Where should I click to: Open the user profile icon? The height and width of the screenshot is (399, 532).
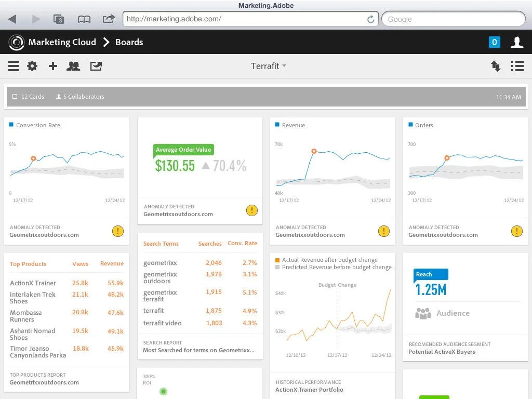coord(517,42)
